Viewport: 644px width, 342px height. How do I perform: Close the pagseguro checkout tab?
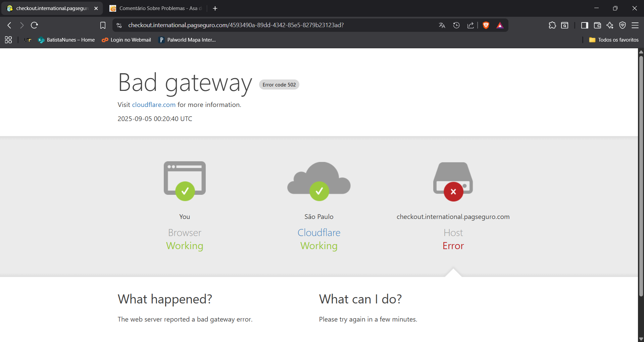point(96,8)
